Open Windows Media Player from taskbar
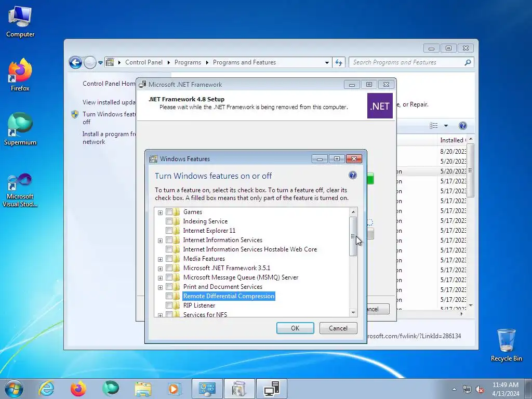Viewport: 532px width, 399px height. click(175, 389)
